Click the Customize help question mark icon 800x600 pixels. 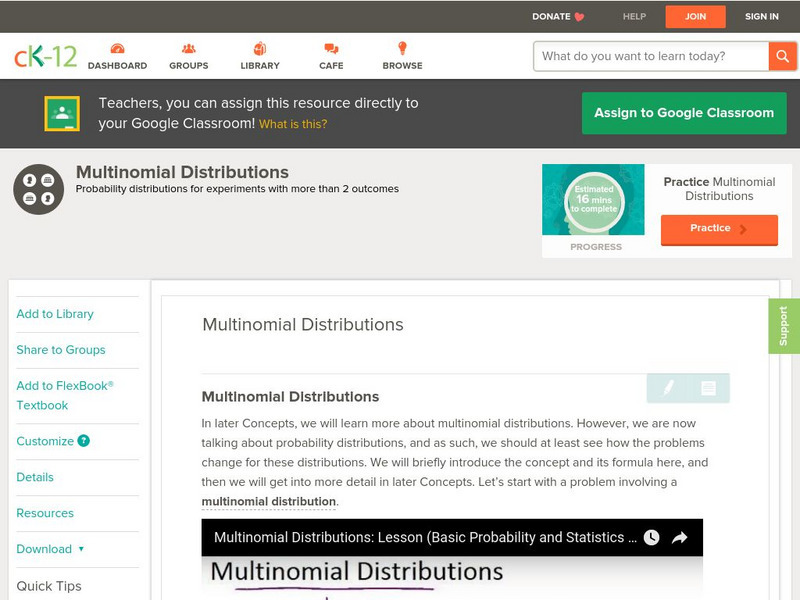point(84,440)
